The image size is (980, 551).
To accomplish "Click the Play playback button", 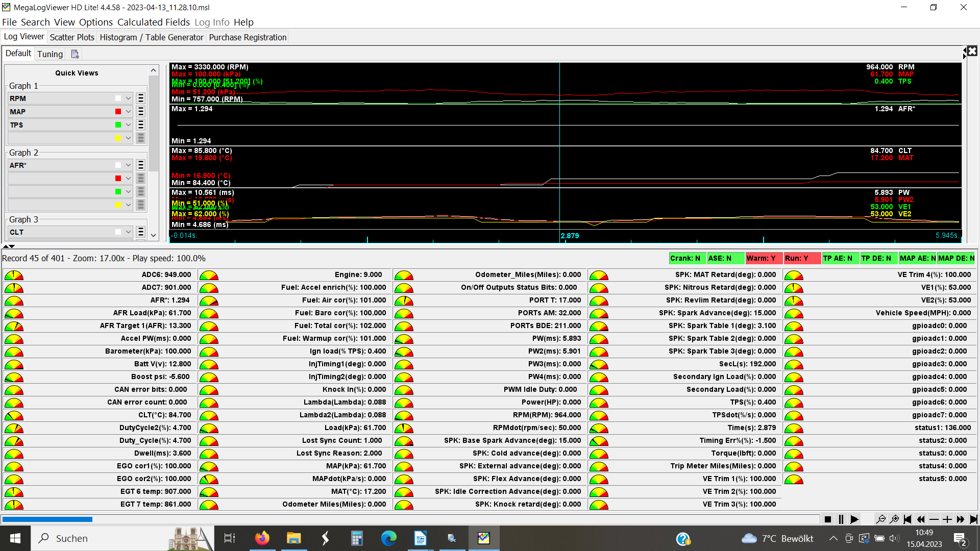I will point(854,519).
